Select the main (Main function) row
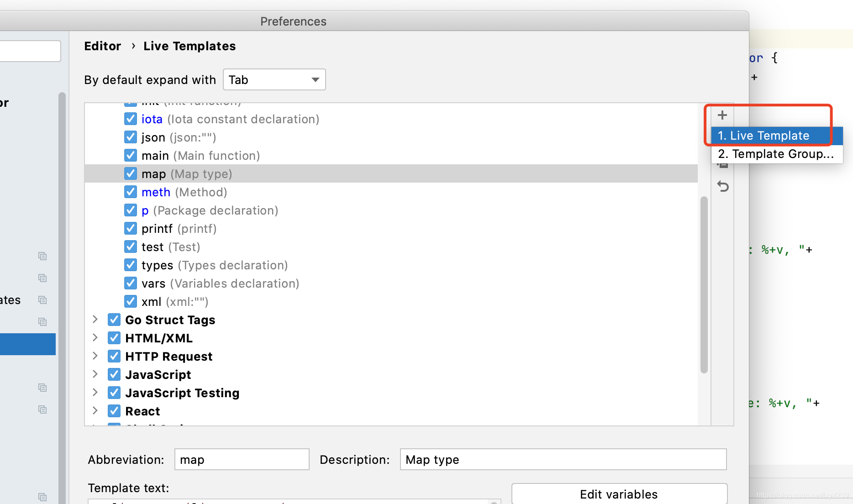The width and height of the screenshot is (853, 504). pos(391,155)
